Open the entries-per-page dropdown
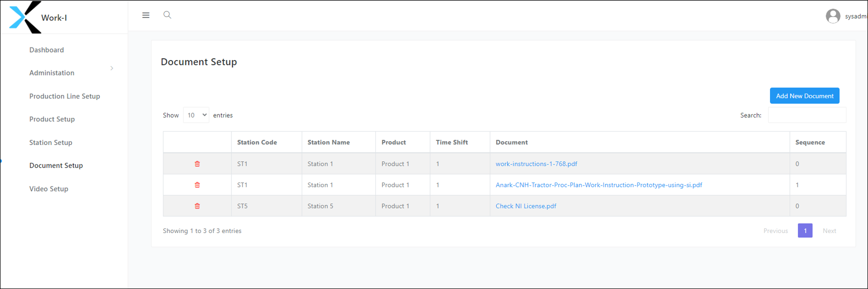The width and height of the screenshot is (868, 289). [196, 115]
